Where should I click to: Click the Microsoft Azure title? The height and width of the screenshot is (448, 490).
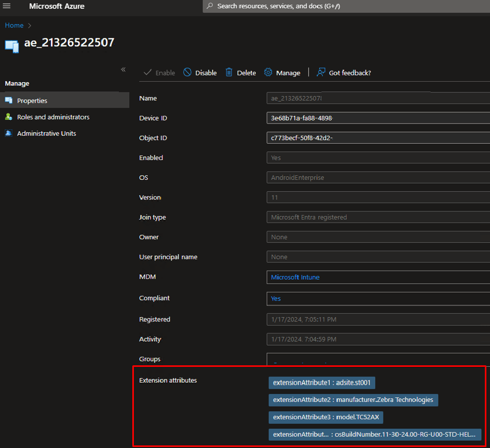[57, 7]
